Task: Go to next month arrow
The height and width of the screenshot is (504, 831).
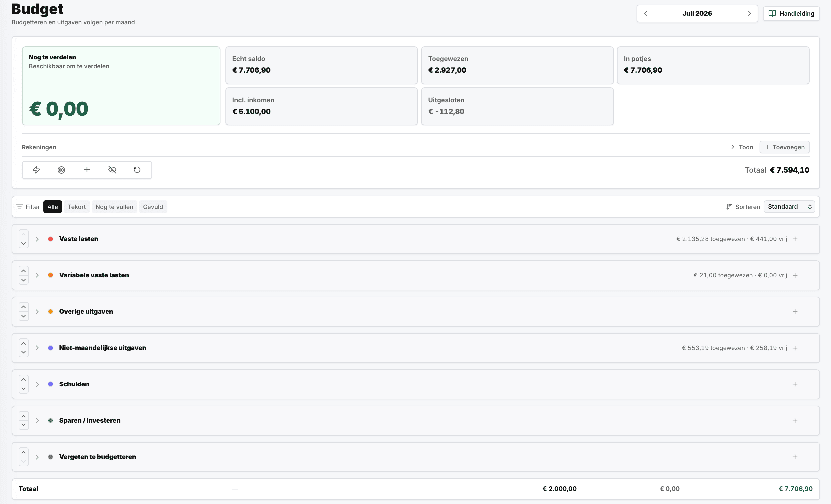Action: pos(749,13)
